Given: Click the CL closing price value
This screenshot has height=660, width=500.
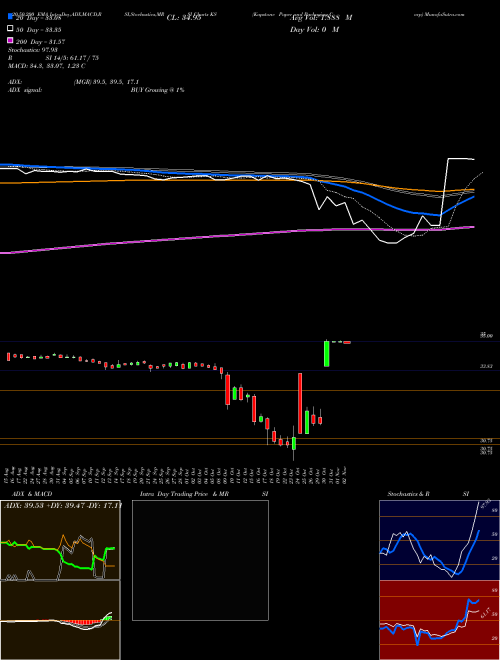Looking at the screenshot, I should click(184, 18).
